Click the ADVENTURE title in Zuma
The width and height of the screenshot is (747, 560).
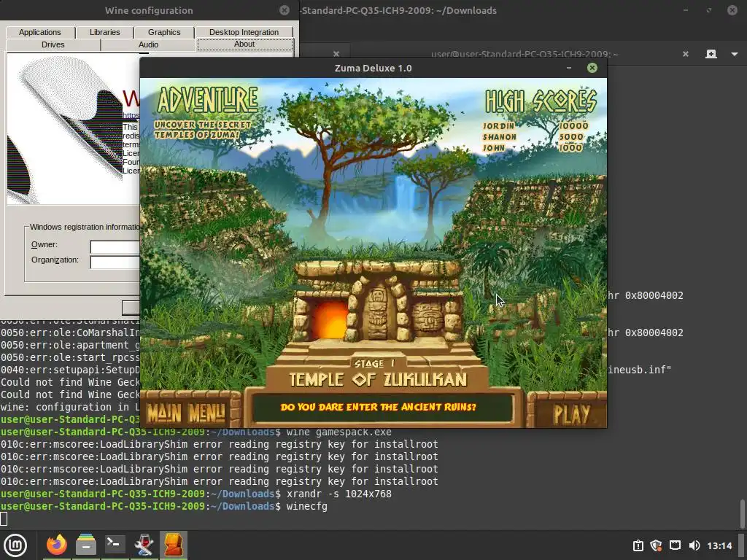(x=208, y=100)
